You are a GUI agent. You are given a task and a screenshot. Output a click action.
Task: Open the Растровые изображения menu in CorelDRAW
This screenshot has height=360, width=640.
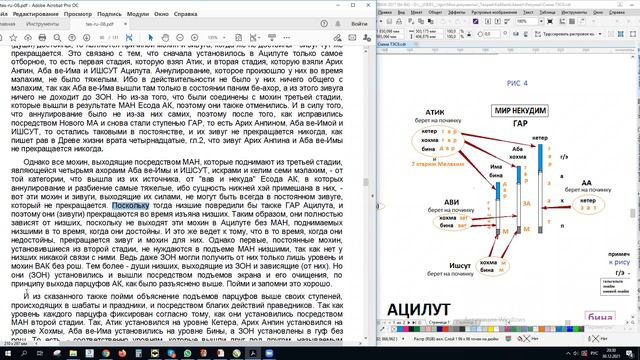494,12
